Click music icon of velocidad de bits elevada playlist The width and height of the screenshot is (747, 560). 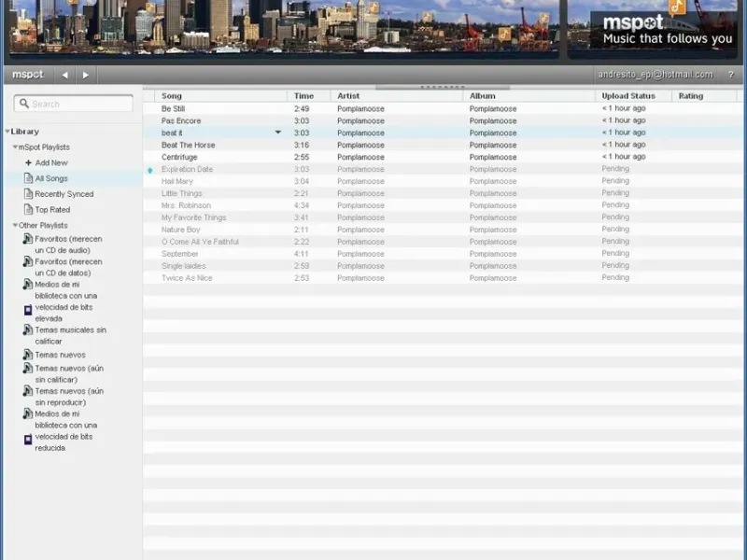click(x=28, y=285)
